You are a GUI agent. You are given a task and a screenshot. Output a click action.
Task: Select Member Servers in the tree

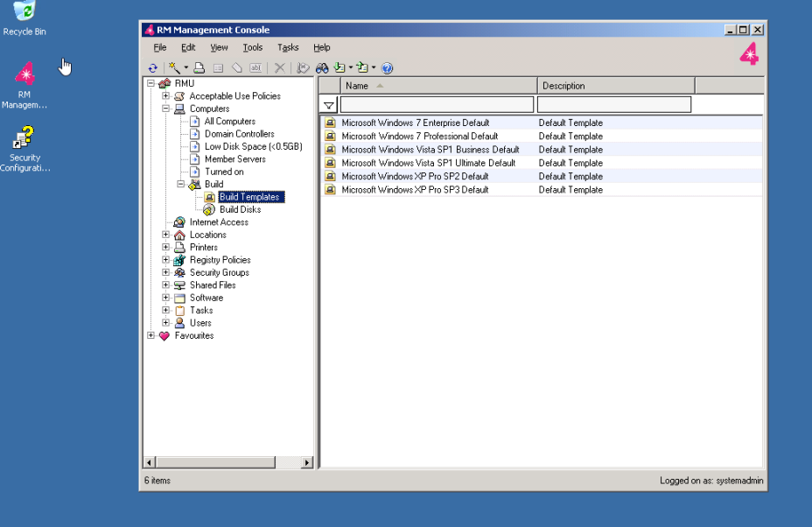click(235, 159)
